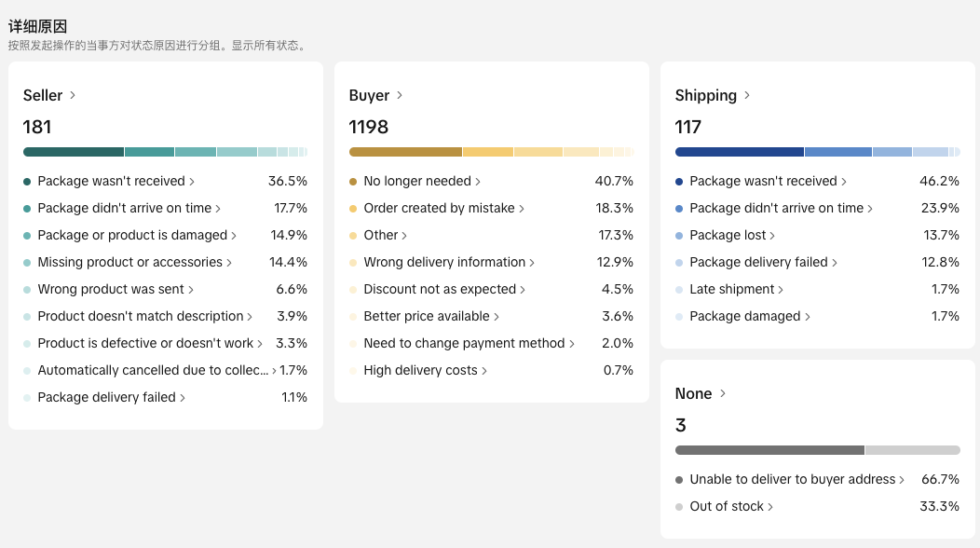Click the chevron next to Seller heading

click(73, 95)
